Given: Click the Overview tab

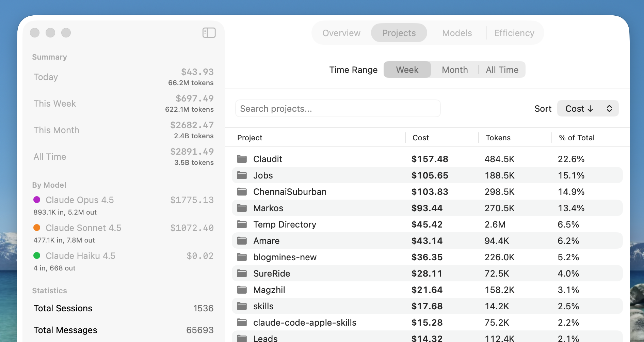Looking at the screenshot, I should tap(341, 33).
